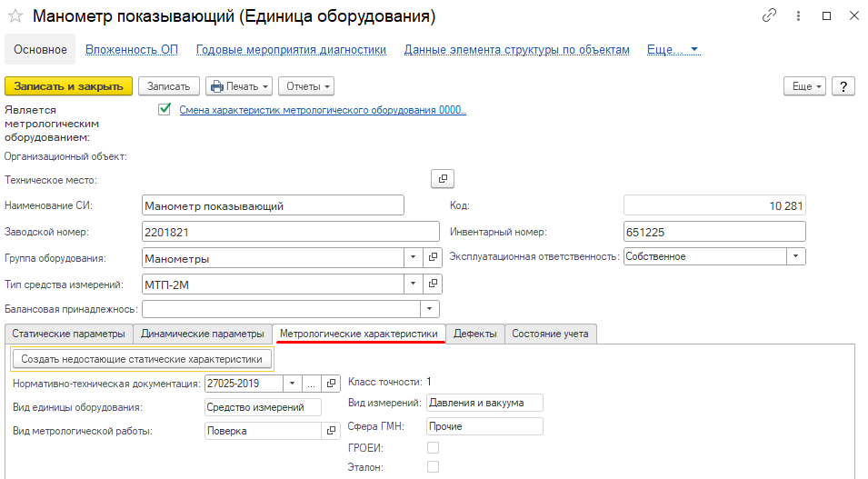Open the Тип средства измерений МТП-2М record

point(434,284)
